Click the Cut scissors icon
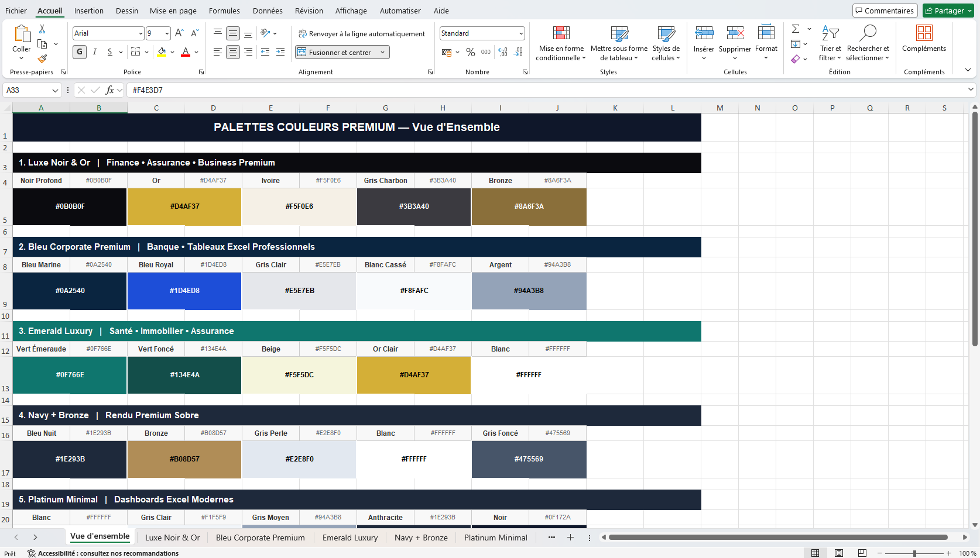The width and height of the screenshot is (980, 558). pyautogui.click(x=42, y=29)
